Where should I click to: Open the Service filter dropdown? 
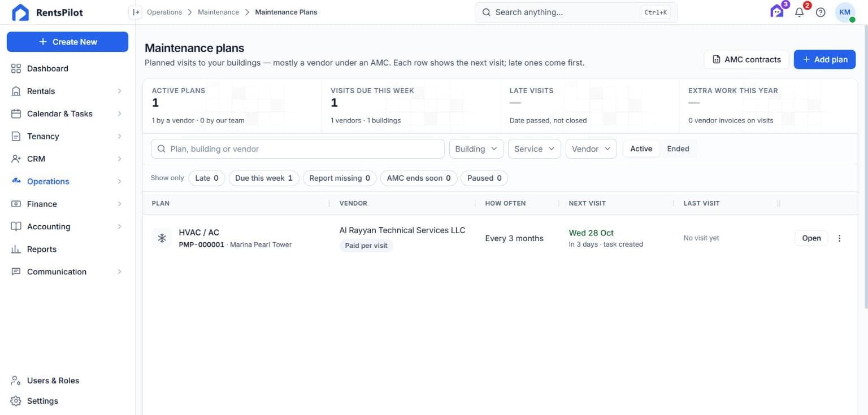(535, 149)
